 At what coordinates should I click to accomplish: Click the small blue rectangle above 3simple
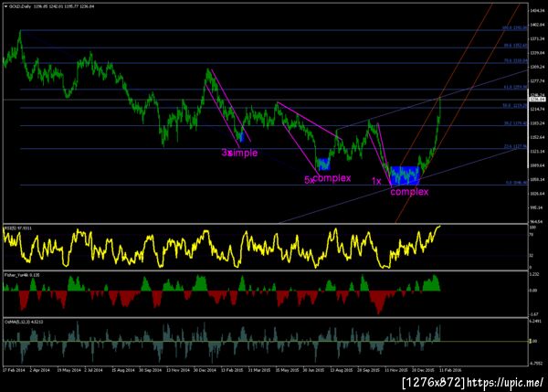click(241, 136)
